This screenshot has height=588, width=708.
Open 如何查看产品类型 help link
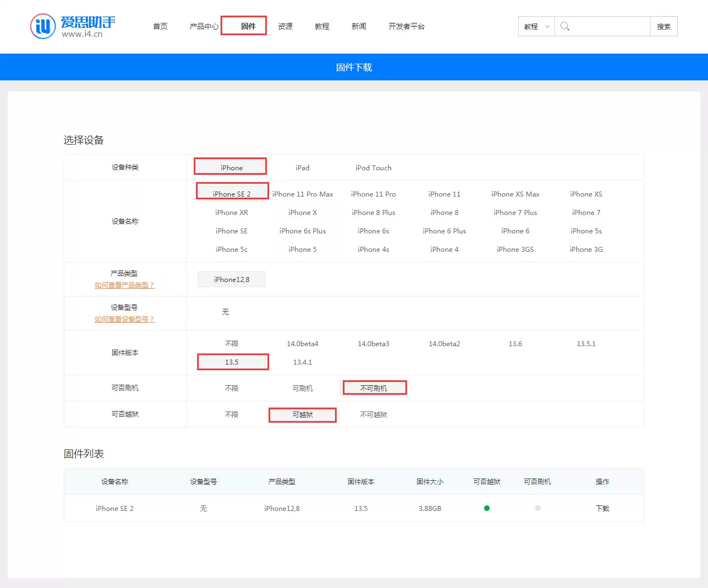(125, 285)
